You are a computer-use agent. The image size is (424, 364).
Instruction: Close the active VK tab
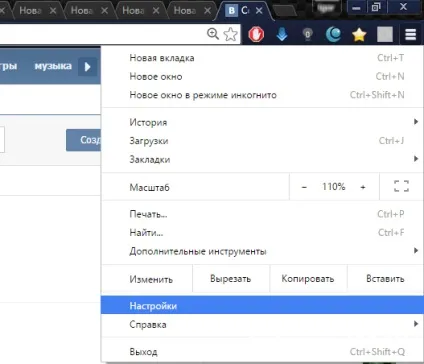[259, 11]
